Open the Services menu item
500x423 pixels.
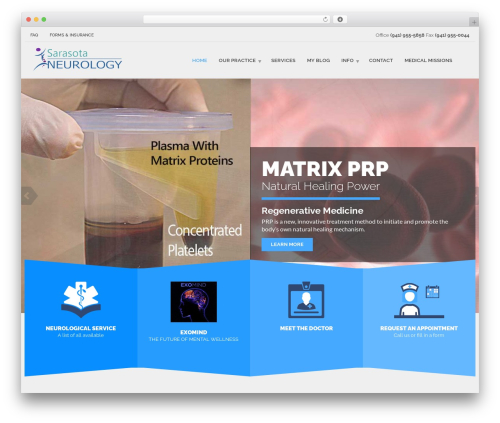[283, 60]
